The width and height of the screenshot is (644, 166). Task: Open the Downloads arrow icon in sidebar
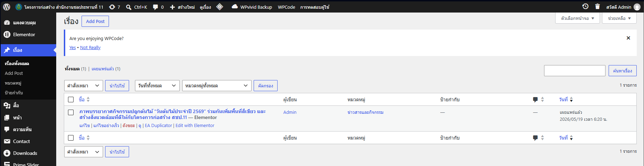pyautogui.click(x=7, y=153)
